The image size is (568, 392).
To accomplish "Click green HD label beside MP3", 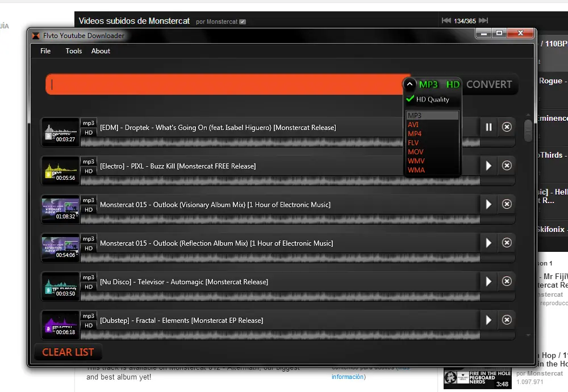I will tap(453, 85).
